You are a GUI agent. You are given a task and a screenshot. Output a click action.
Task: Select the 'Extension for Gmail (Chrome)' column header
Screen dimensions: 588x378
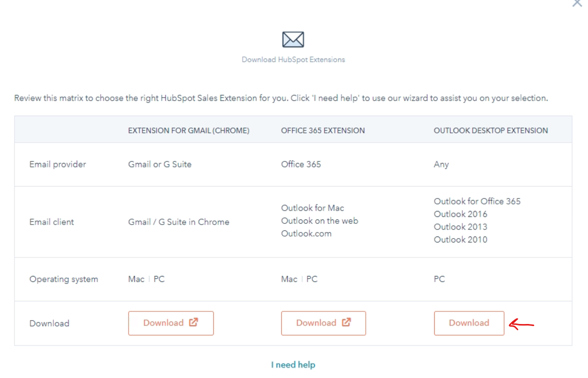coord(188,130)
